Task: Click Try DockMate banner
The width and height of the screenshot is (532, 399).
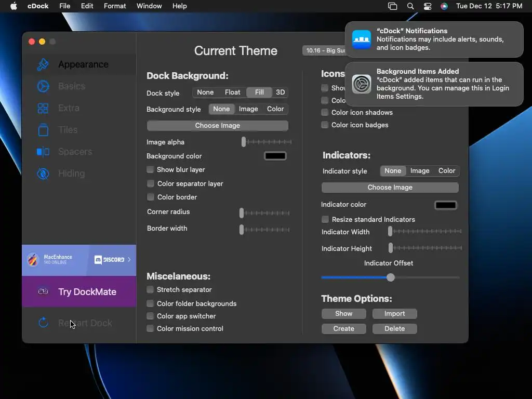Action: tap(79, 291)
